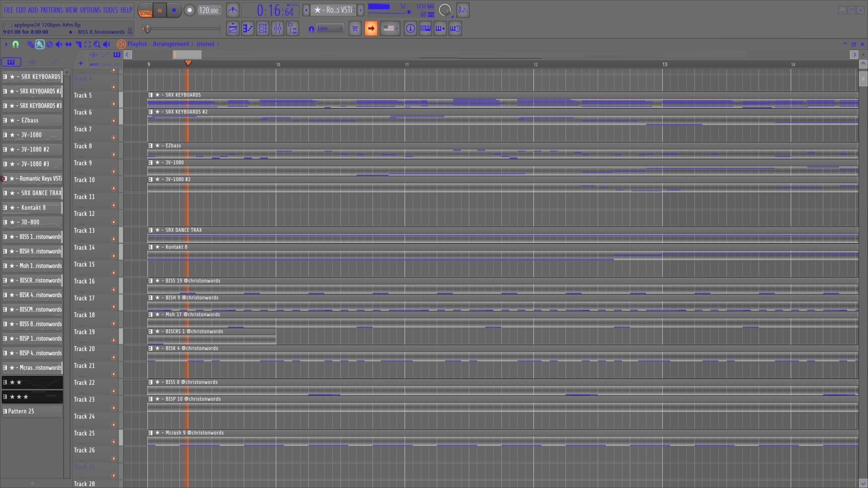Select the Kontakt 8 pattern in the picker
The image size is (868, 488).
pos(33,208)
